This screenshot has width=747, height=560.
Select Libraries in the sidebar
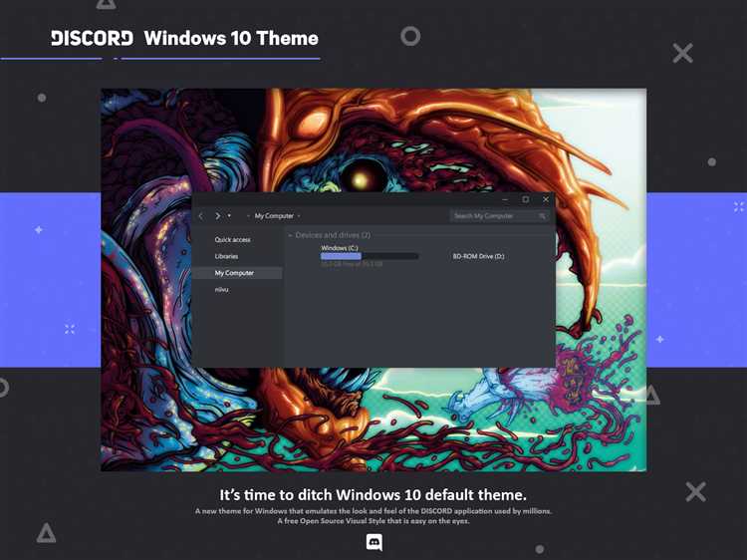226,256
